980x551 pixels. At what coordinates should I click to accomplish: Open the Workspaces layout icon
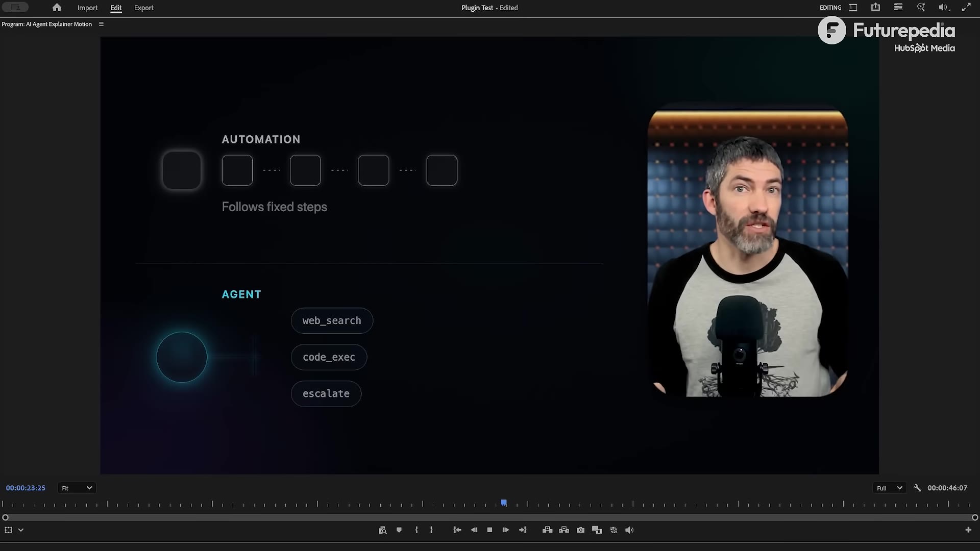[853, 8]
